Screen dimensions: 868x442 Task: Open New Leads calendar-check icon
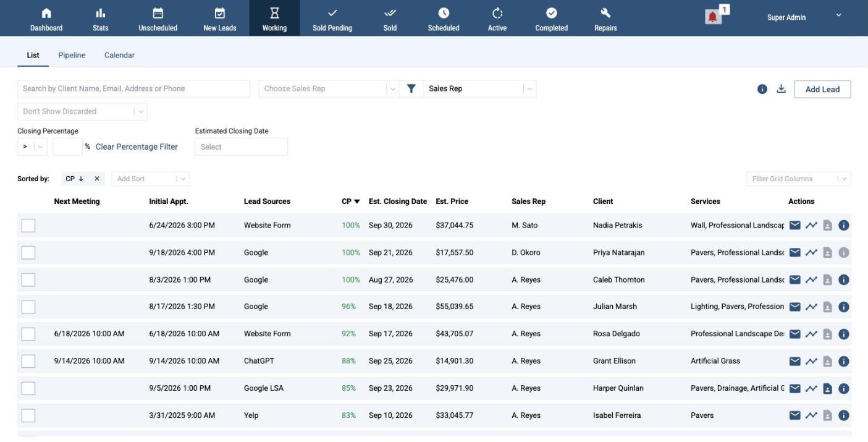[x=219, y=13]
